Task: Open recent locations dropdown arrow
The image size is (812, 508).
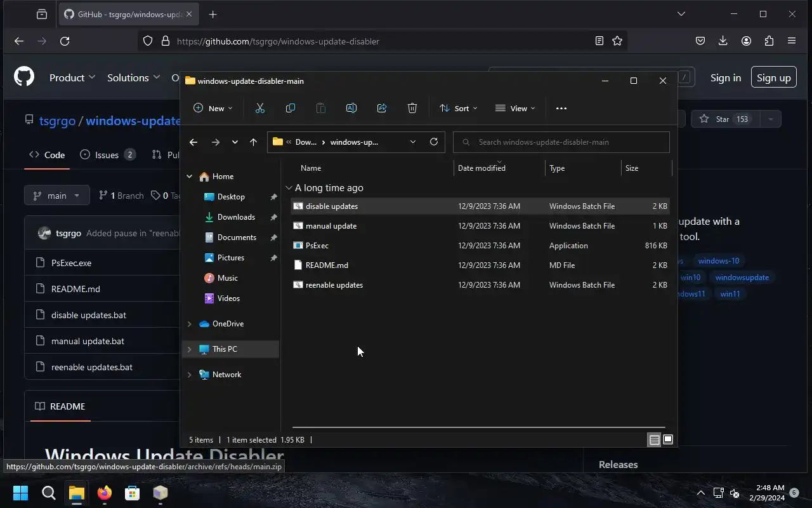Action: point(235,142)
